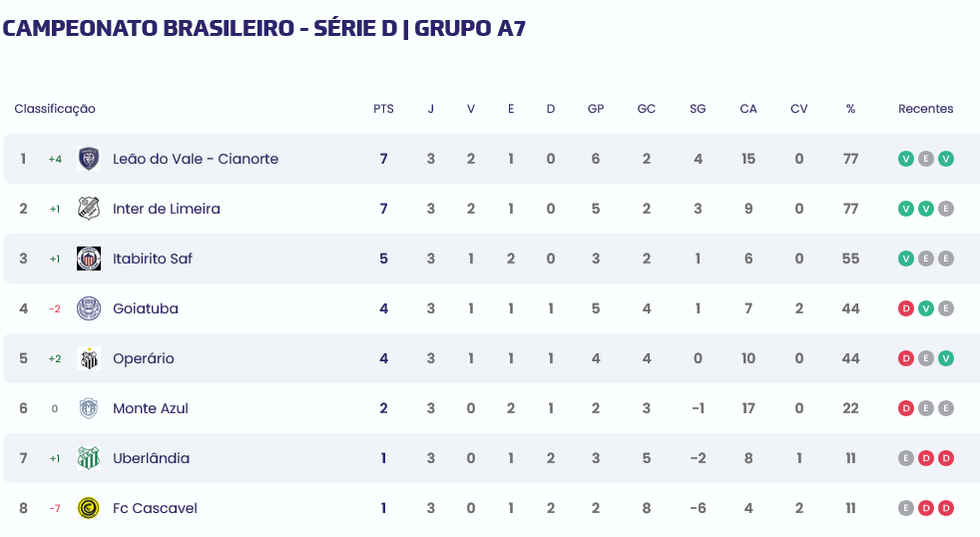Open the Leão do Vale - Cianorte team link
Screen dimensions: 980x537
(196, 159)
